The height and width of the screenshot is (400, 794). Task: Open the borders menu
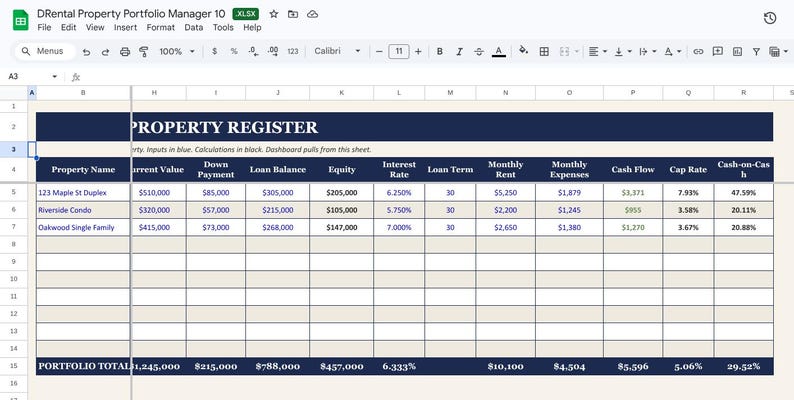pyautogui.click(x=544, y=51)
